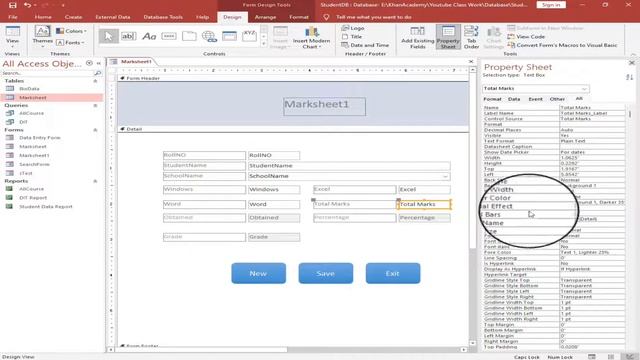640x360 pixels.
Task: Switch to the Arrange ribbon tab
Action: [x=265, y=17]
